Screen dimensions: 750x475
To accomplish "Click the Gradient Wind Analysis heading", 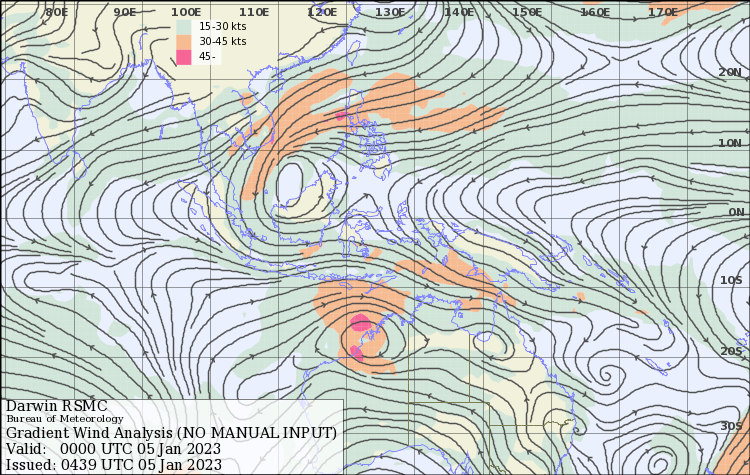I will pos(171,433).
